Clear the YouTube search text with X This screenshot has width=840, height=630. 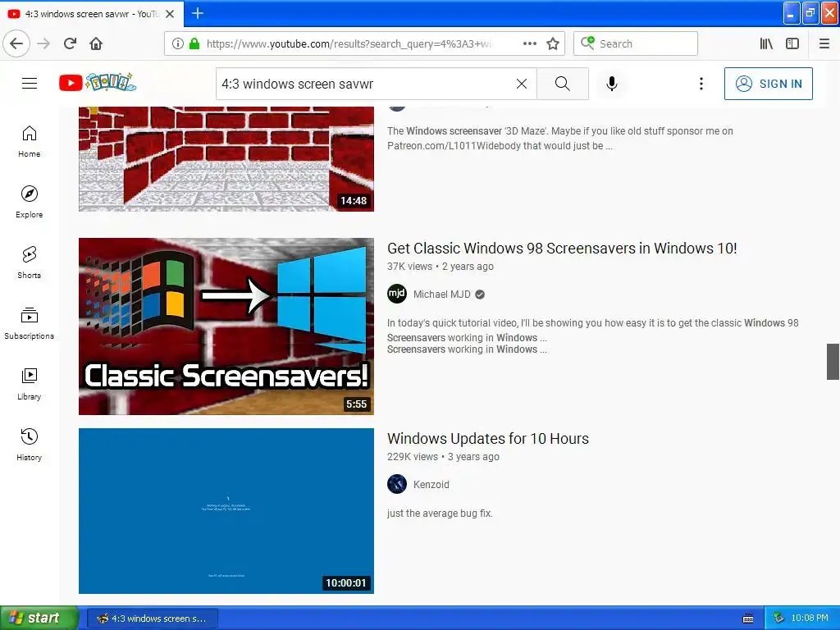tap(521, 84)
